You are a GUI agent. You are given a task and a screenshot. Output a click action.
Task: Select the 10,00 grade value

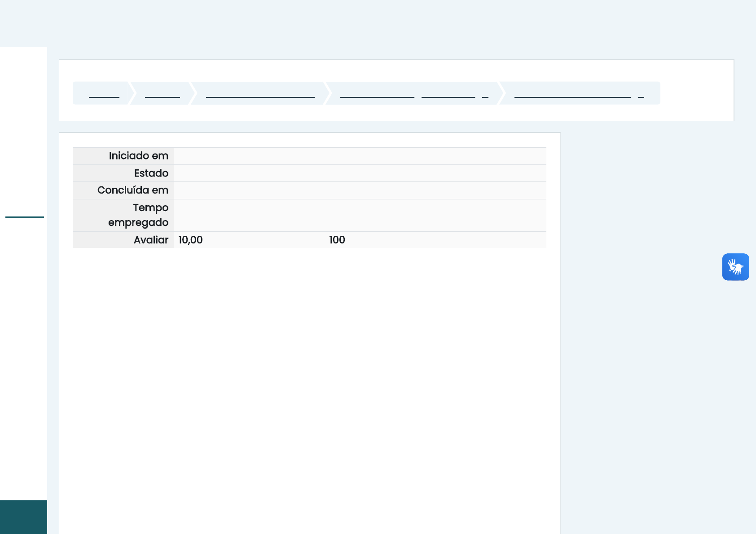tap(190, 240)
